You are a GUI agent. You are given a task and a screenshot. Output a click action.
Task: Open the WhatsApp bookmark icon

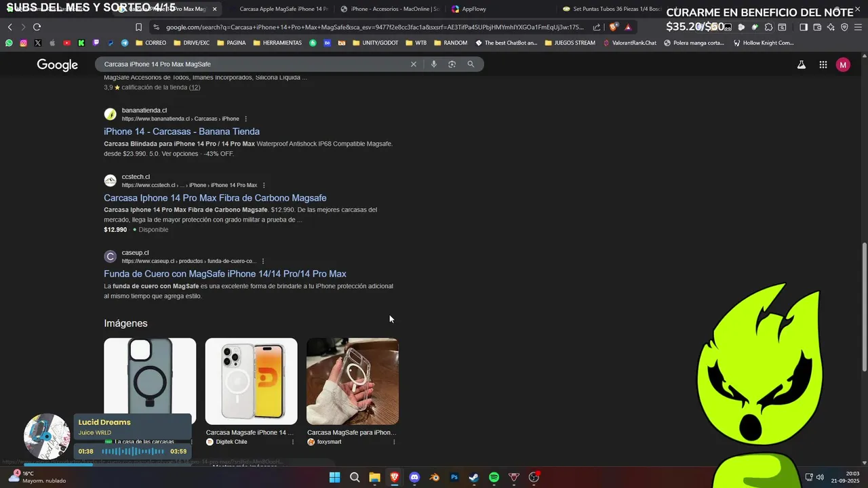click(x=9, y=43)
